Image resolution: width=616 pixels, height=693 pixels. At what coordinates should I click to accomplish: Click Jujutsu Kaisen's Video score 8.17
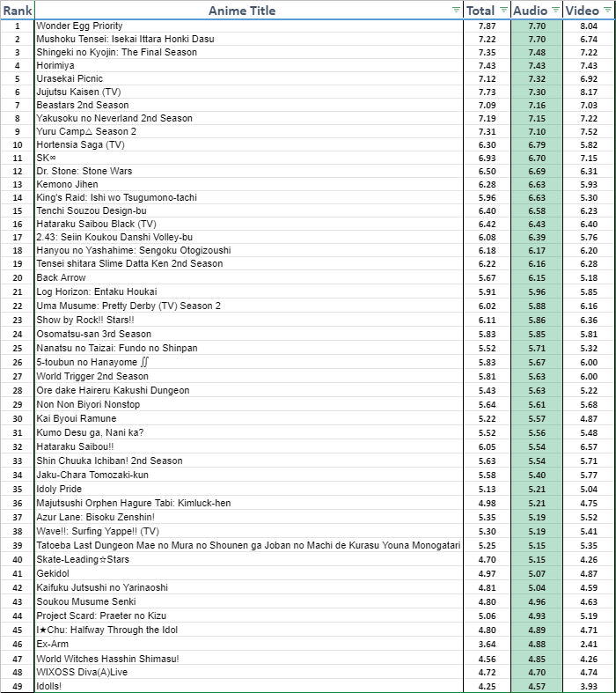[x=590, y=92]
